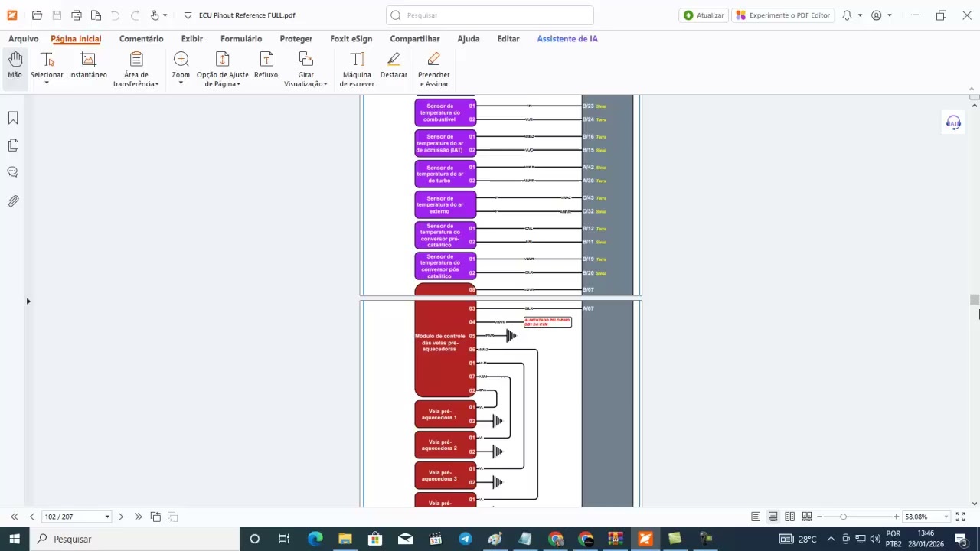
Task: Open the Attachments side panel
Action: tap(13, 201)
